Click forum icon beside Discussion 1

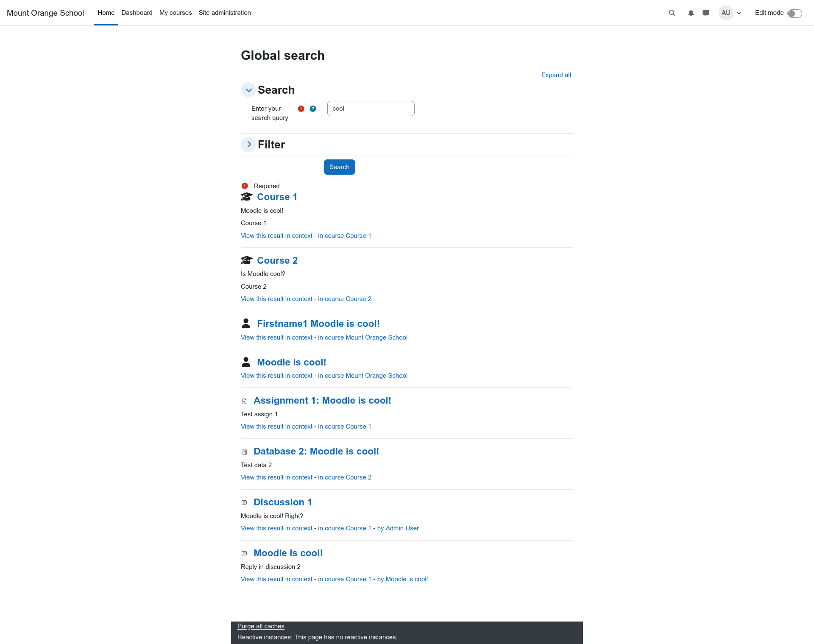pos(244,503)
